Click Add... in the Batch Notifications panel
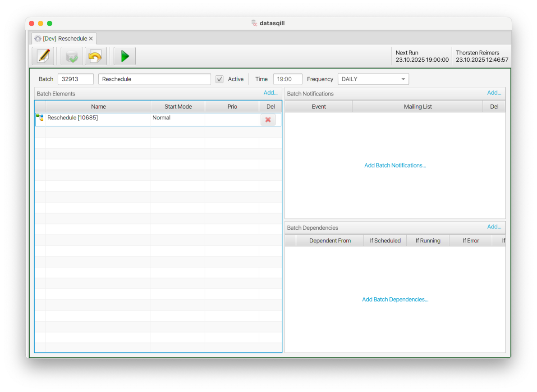This screenshot has height=392, width=537. point(494,93)
